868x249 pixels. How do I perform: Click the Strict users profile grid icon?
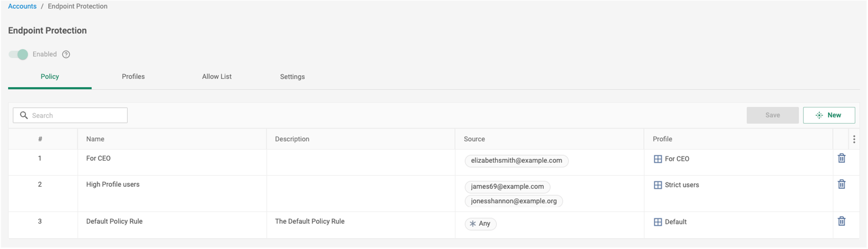pos(657,185)
